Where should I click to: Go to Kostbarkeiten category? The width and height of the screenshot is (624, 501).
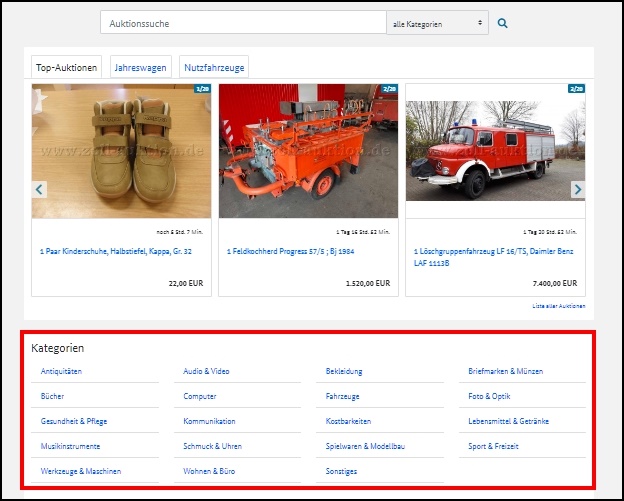pos(348,421)
